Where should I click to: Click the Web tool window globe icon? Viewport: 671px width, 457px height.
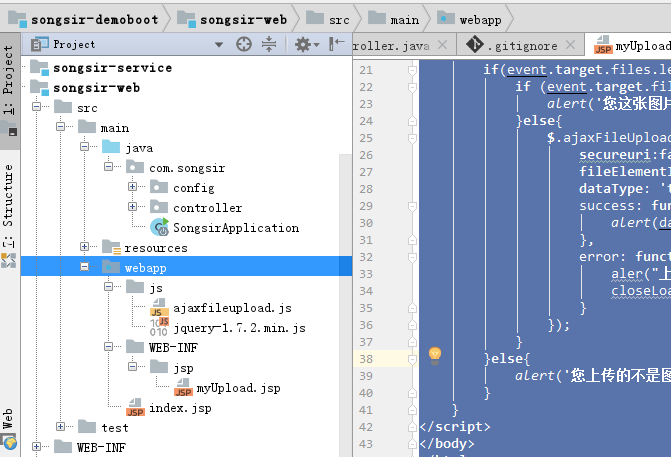[9, 442]
